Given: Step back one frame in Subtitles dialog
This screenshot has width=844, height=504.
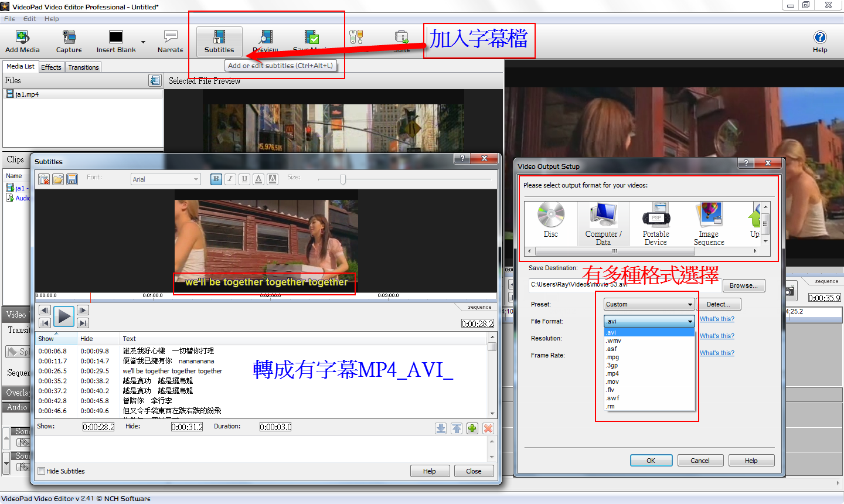Looking at the screenshot, I should point(45,310).
